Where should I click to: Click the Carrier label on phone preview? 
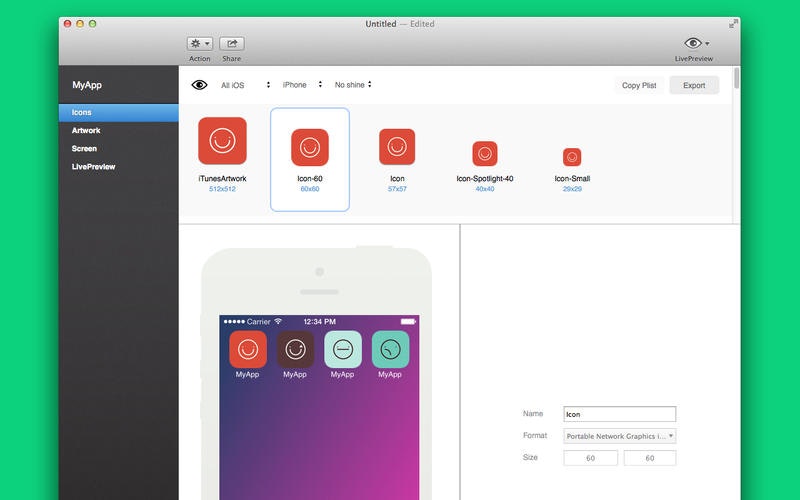point(258,322)
